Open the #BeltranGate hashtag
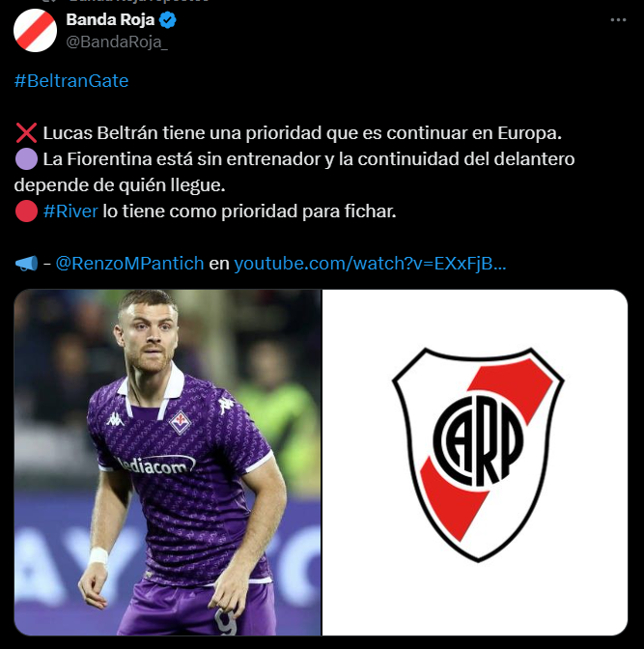 pos(71,81)
